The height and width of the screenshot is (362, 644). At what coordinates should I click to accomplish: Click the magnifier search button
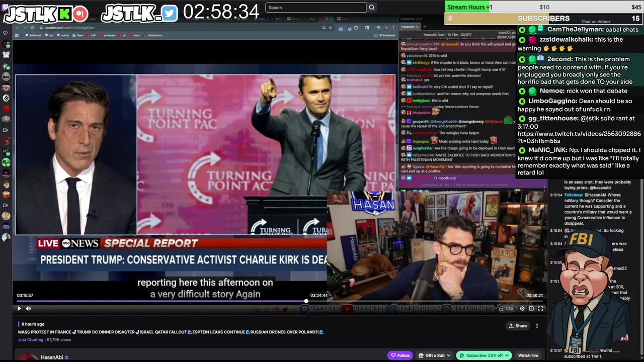(x=371, y=8)
